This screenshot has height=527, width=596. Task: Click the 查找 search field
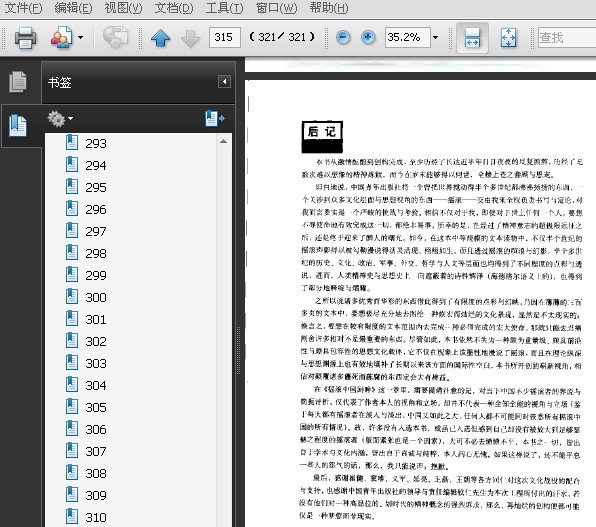point(567,37)
